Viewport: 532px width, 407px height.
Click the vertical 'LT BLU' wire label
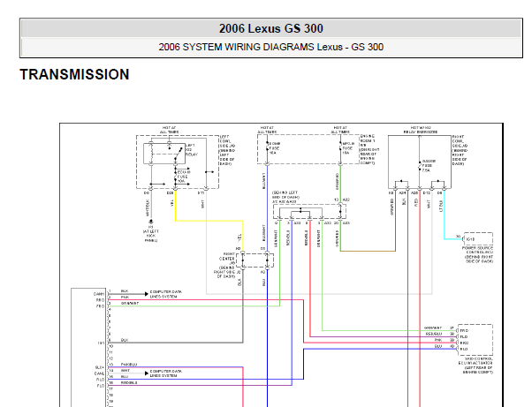pyautogui.click(x=441, y=206)
